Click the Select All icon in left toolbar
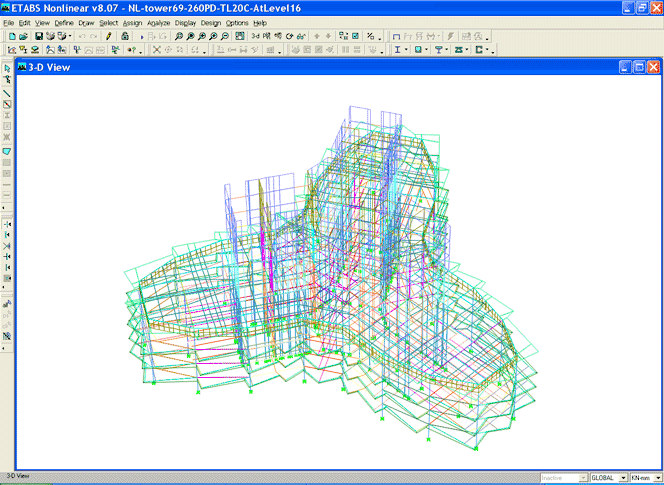Screen dimensions: 664x485 (7, 304)
